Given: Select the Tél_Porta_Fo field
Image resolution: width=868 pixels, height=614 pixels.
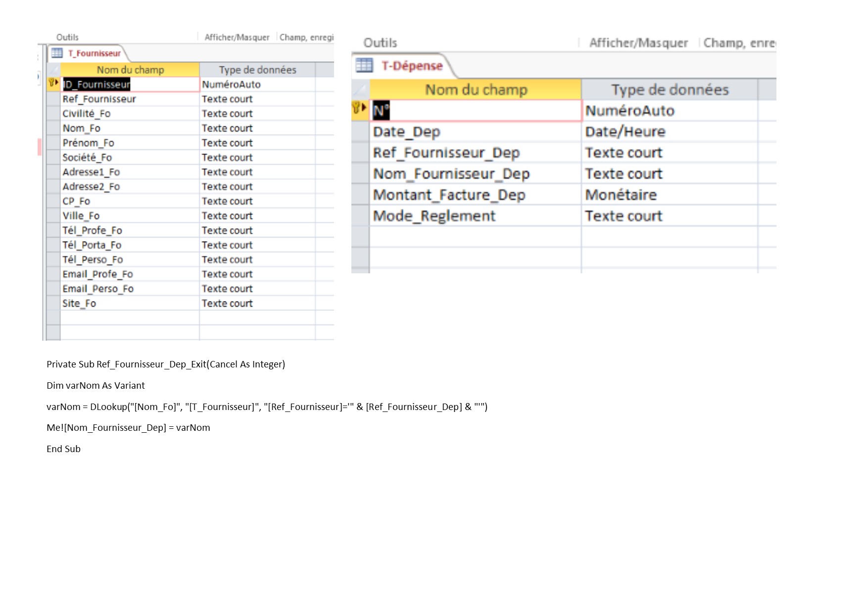Looking at the screenshot, I should point(130,245).
